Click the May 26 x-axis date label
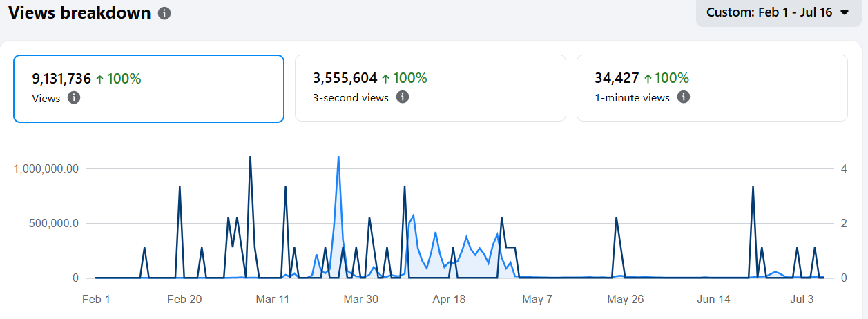The image size is (868, 319). coord(626,299)
